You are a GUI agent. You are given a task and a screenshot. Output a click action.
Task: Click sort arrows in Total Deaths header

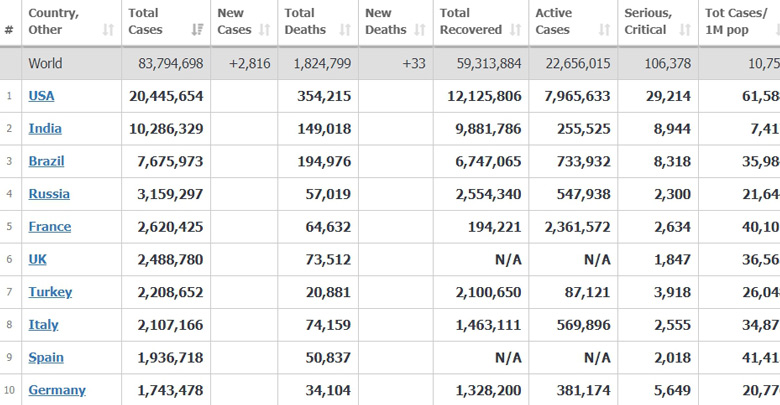pos(345,30)
